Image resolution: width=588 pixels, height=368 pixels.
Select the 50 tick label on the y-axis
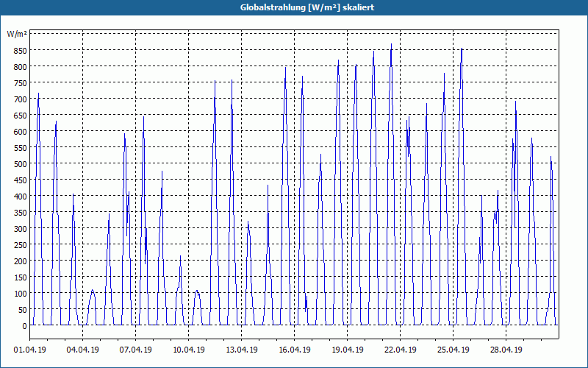23,310
